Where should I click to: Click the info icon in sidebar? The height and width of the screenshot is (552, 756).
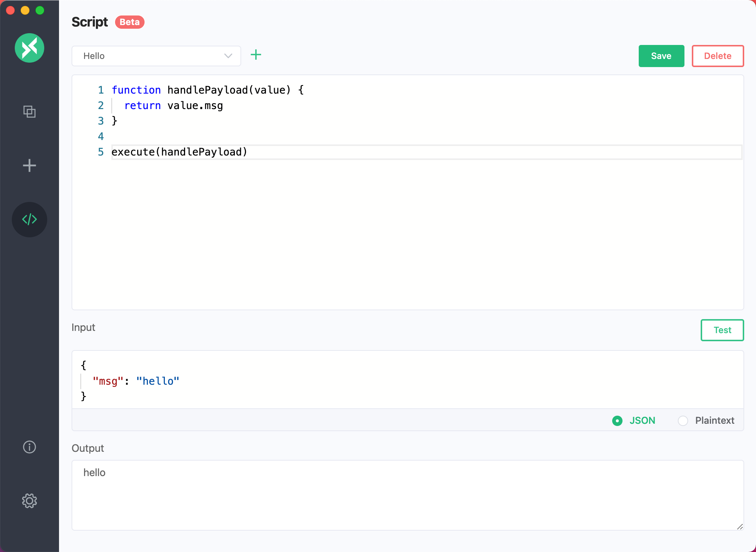[30, 446]
